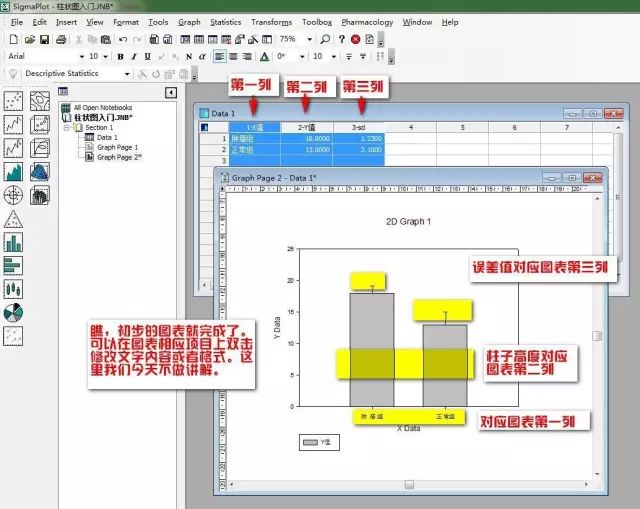640x509 pixels.
Task: Select the Vector Plot tool at bottom
Action: point(13,336)
